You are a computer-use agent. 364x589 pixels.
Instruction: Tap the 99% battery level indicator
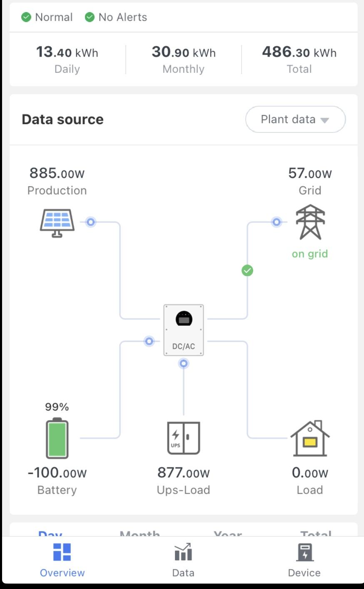click(57, 407)
